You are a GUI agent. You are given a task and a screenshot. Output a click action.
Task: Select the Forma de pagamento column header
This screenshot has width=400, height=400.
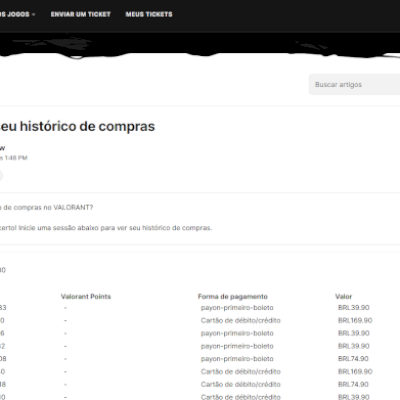pyautogui.click(x=233, y=296)
